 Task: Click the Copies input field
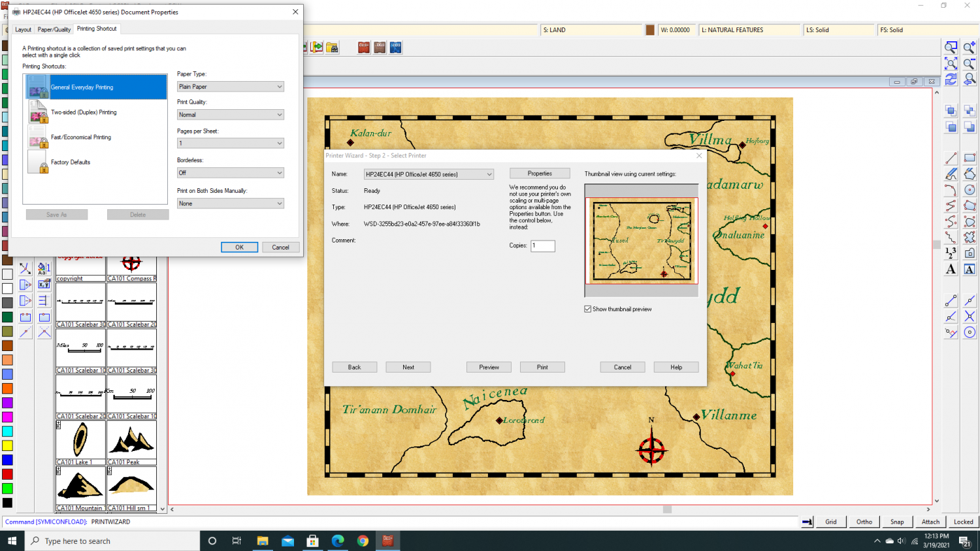[x=543, y=246]
